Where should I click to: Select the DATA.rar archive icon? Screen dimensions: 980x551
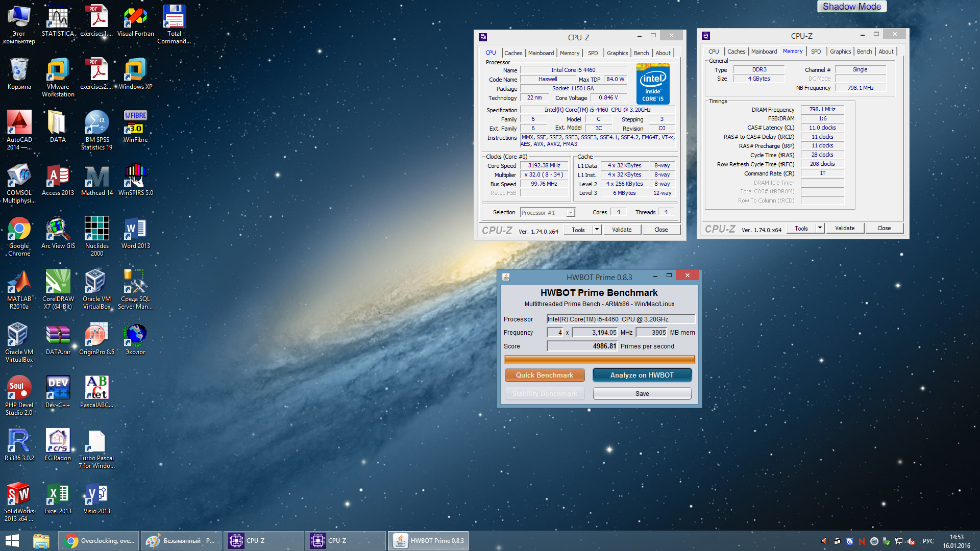tap(58, 339)
